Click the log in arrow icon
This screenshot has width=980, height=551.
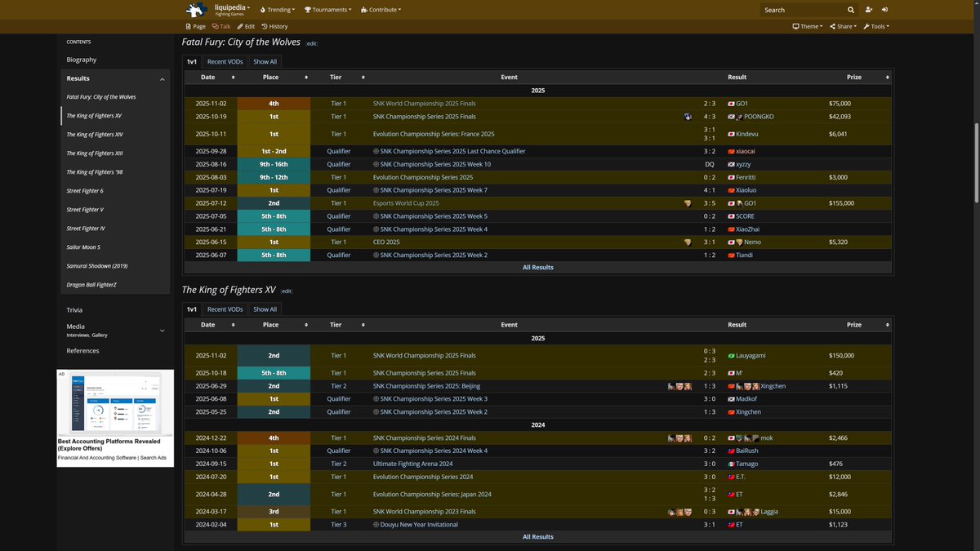click(x=885, y=10)
